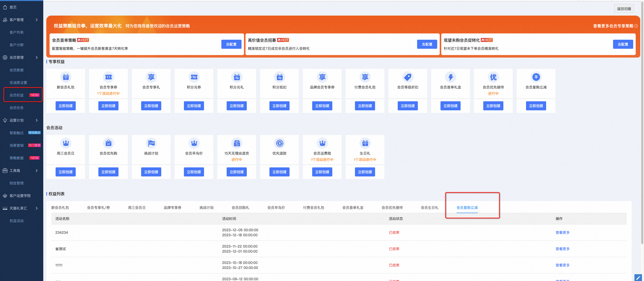This screenshot has width=644, height=281.
Task: Click the 会员专享券 coupon icon
Action: [108, 77]
